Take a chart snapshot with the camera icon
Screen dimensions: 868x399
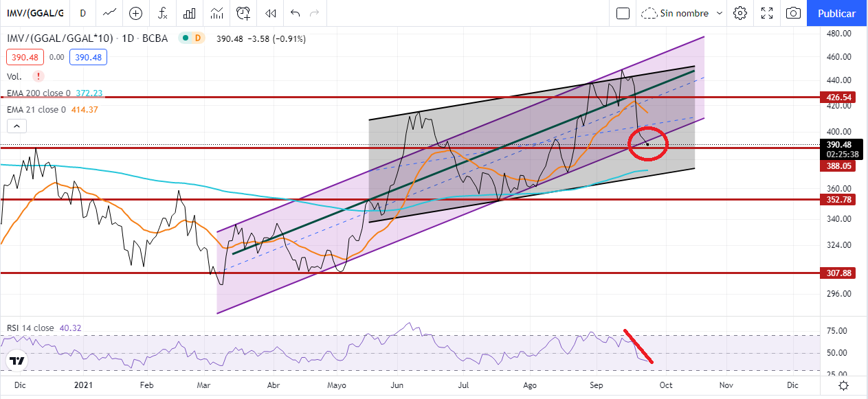[x=793, y=13]
